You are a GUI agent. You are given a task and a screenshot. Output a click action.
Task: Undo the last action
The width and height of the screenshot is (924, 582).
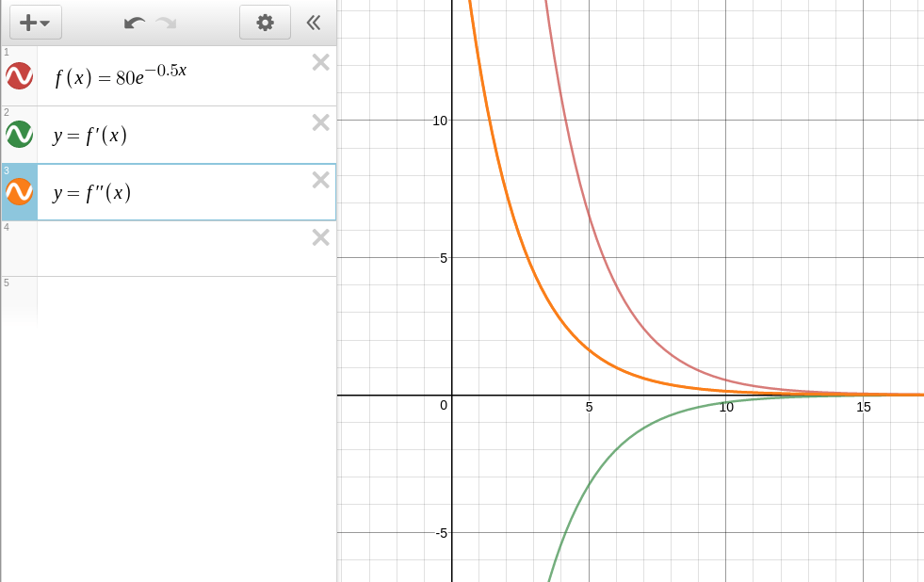click(x=135, y=23)
